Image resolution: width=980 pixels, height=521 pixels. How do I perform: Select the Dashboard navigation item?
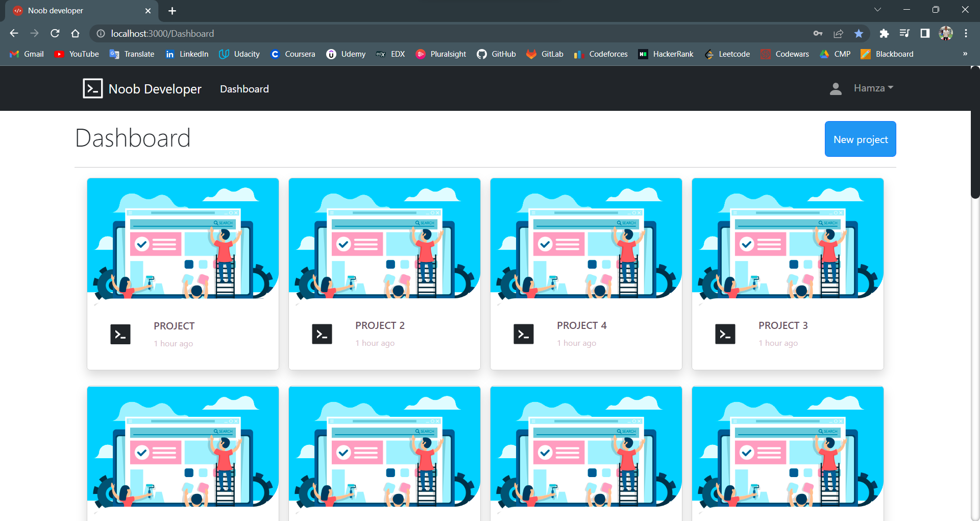pos(244,89)
